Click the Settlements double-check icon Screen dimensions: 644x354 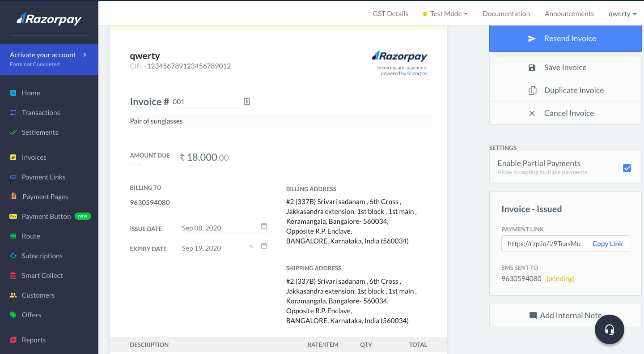[13, 132]
